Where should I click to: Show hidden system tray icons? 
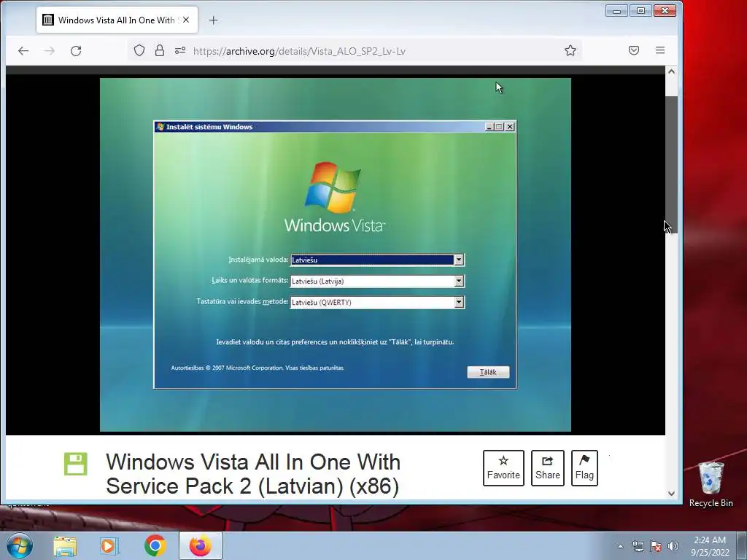[x=620, y=546]
